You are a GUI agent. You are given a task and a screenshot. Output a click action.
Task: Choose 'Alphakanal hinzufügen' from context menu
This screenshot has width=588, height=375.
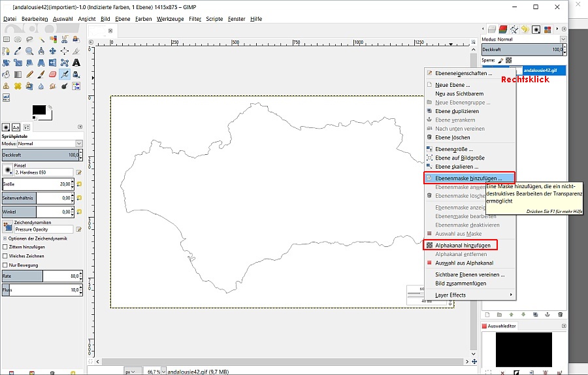coord(463,245)
